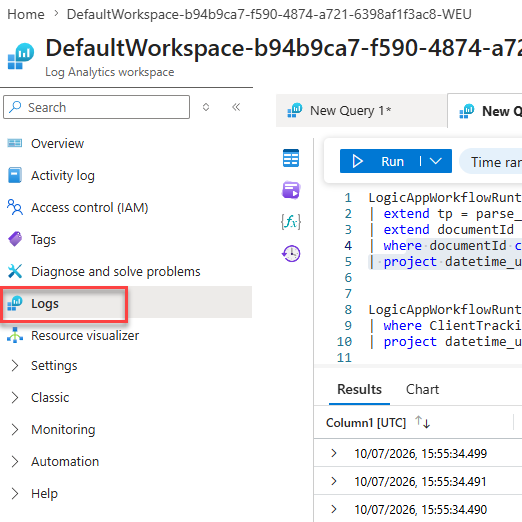
Task: Click line 4 where documentId text
Action: (x=445, y=246)
